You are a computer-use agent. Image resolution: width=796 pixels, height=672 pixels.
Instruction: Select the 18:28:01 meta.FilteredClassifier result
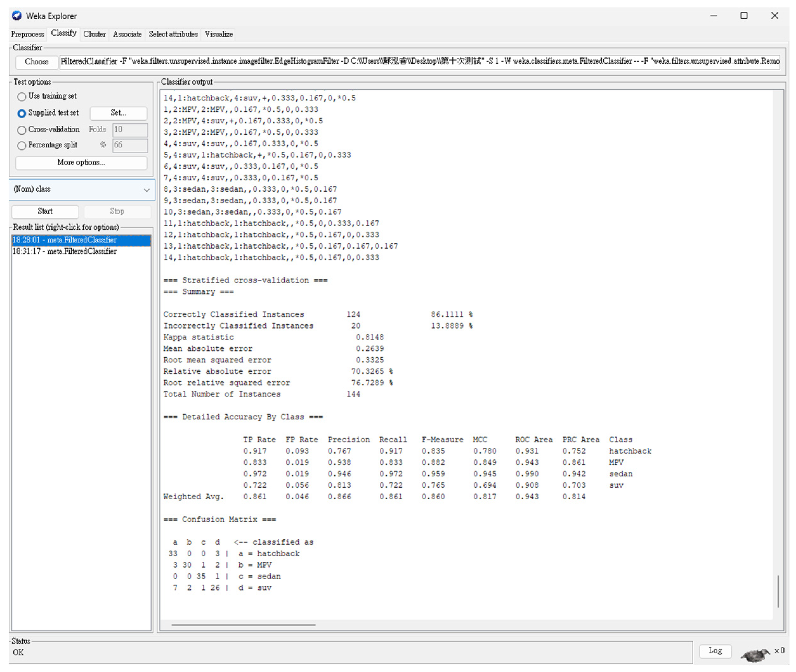pos(81,240)
